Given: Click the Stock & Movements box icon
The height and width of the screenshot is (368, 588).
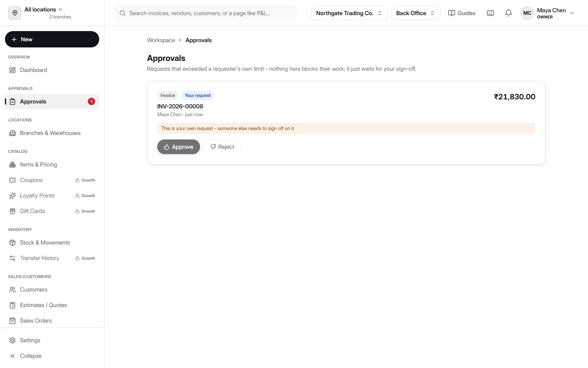Looking at the screenshot, I should coord(13,242).
